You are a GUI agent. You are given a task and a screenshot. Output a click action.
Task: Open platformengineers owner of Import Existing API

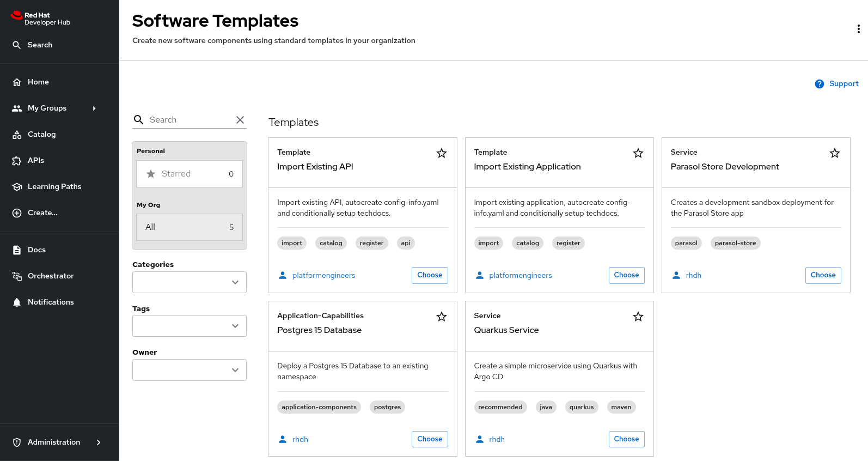click(323, 276)
